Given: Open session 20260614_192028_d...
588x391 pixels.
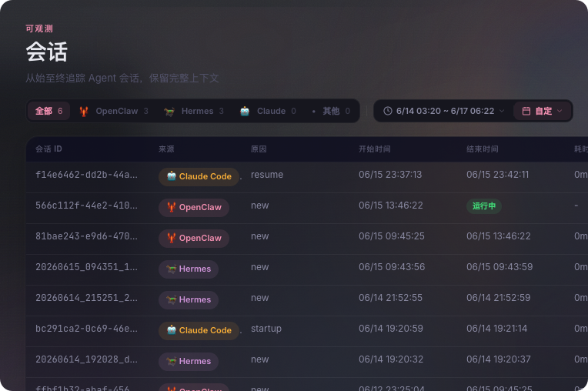Looking at the screenshot, I should coord(86,359).
